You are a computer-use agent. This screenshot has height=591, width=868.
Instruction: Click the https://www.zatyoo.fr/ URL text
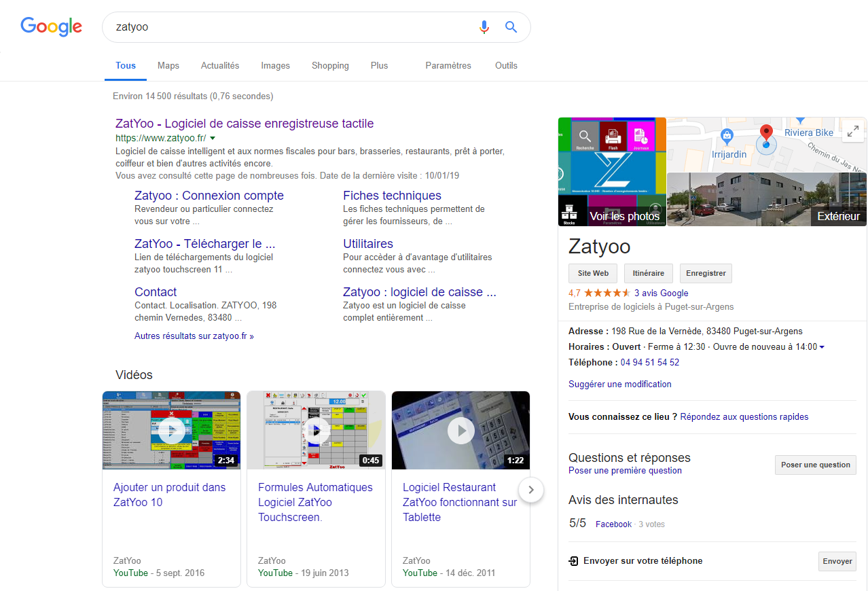point(160,138)
